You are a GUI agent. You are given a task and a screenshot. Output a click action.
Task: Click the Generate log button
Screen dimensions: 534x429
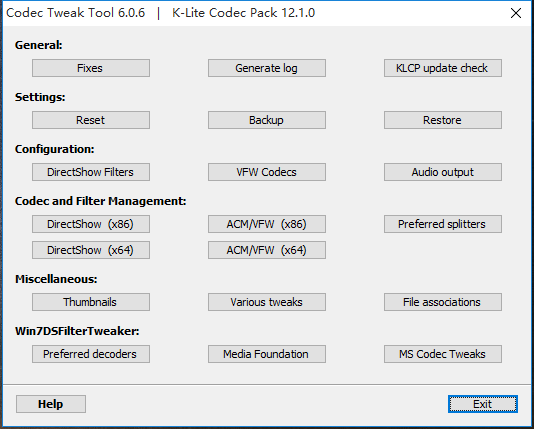coord(267,68)
